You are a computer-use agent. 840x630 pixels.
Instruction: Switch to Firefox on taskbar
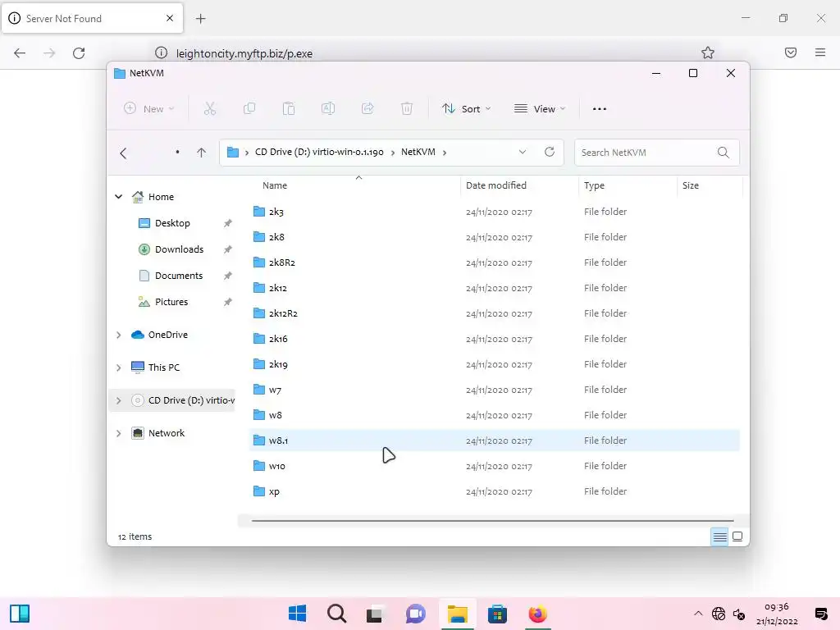[537, 614]
